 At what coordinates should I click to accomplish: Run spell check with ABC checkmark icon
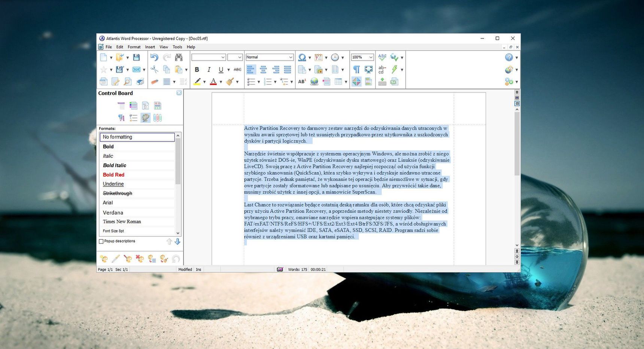382,57
